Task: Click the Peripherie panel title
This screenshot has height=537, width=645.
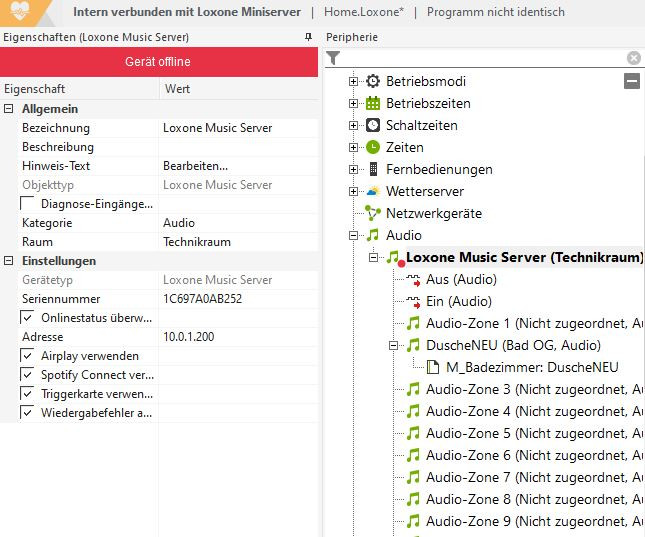Action: coord(352,37)
